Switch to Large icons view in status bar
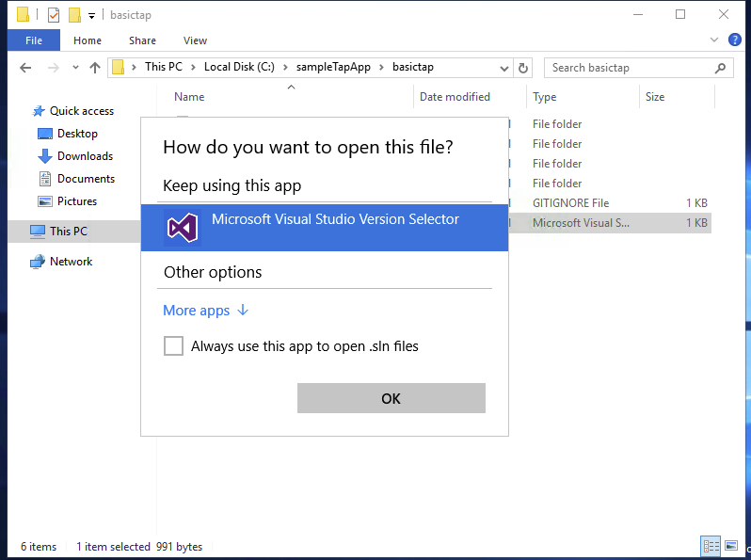Viewport: 751px width, 560px height. pos(731,546)
